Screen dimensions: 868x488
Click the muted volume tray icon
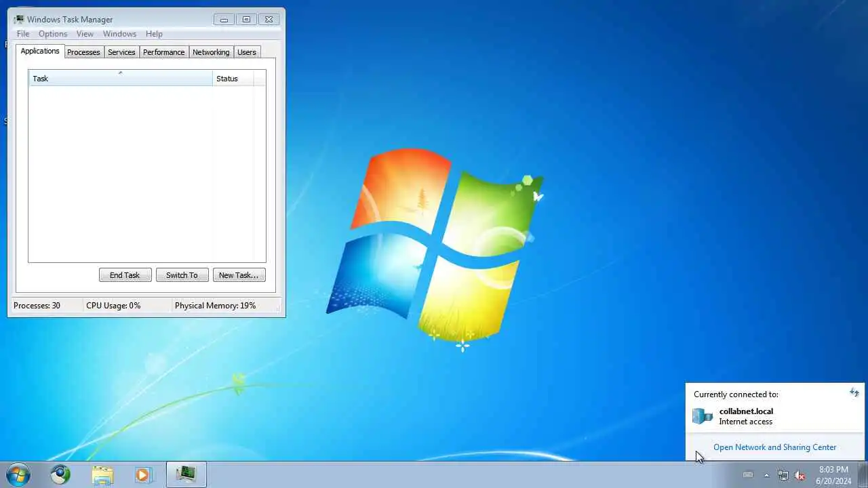point(800,475)
